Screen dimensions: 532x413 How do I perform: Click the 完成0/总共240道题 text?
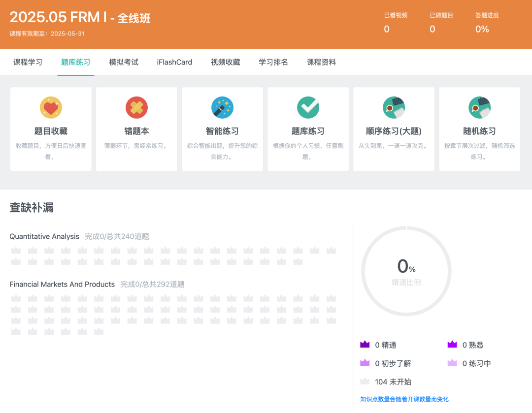[117, 236]
